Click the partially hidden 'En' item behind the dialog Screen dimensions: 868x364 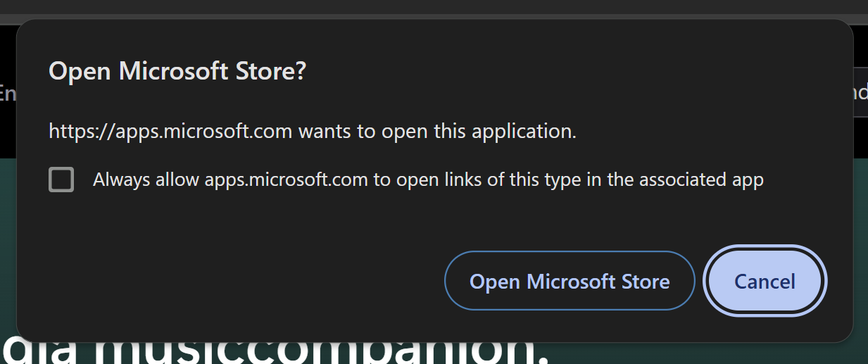(x=8, y=93)
